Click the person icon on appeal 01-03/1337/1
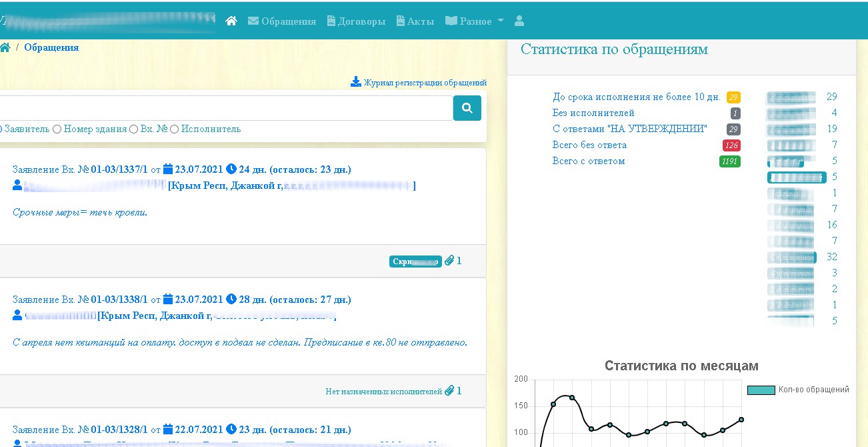868x447 pixels. point(17,185)
